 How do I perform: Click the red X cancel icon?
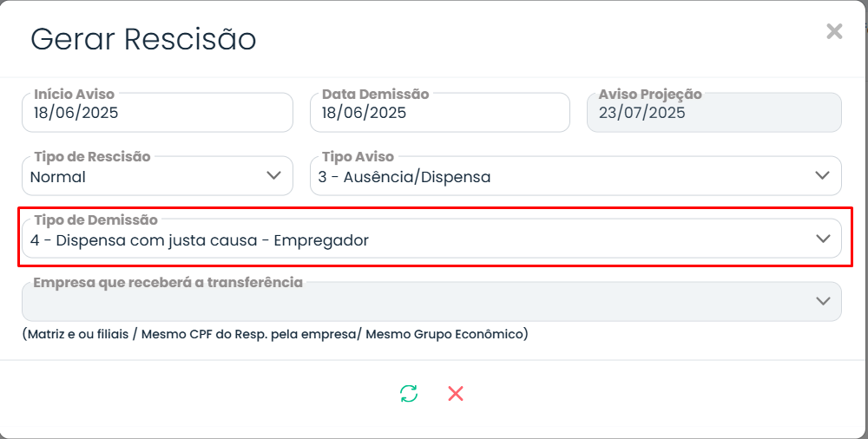pyautogui.click(x=456, y=394)
